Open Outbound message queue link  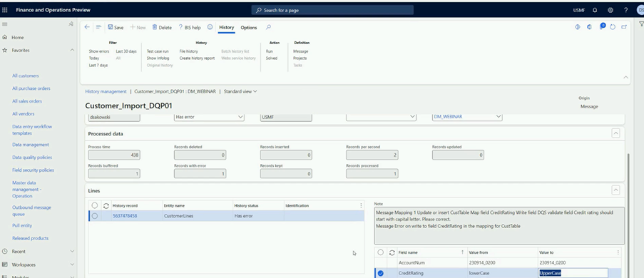point(32,211)
